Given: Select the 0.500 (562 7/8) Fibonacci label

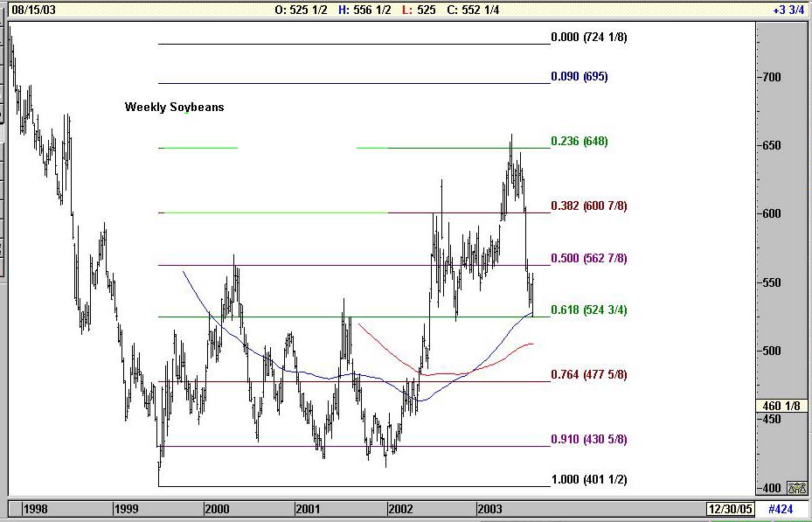Looking at the screenshot, I should pos(589,259).
